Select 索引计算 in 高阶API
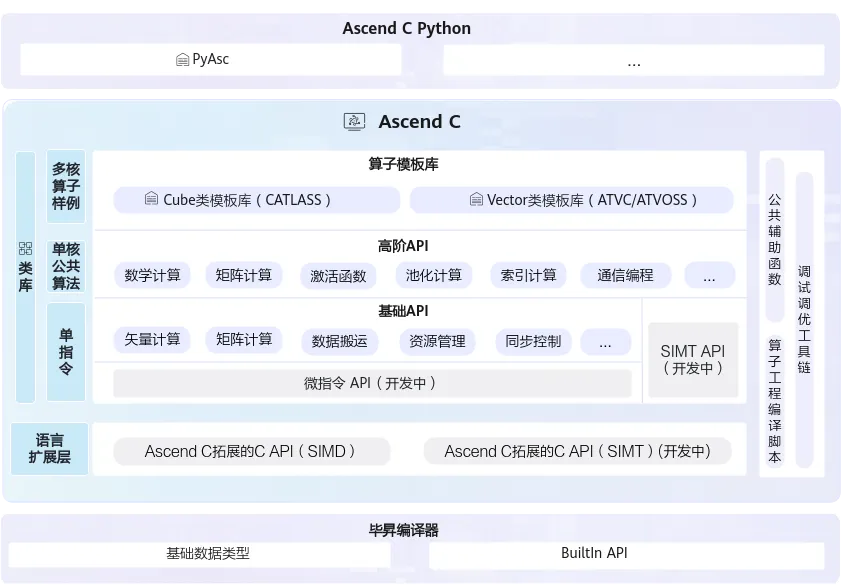 point(529,275)
